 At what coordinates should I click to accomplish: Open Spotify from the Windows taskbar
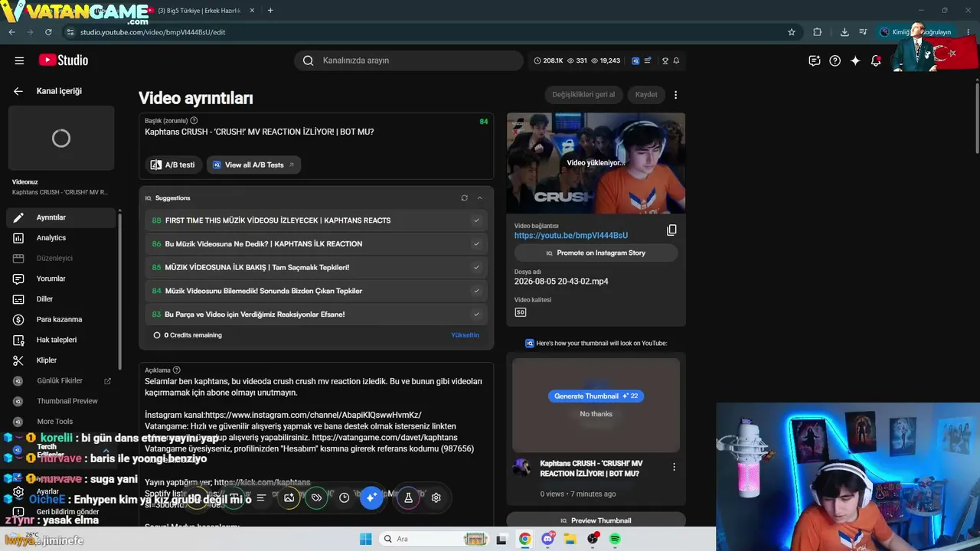coord(615,539)
